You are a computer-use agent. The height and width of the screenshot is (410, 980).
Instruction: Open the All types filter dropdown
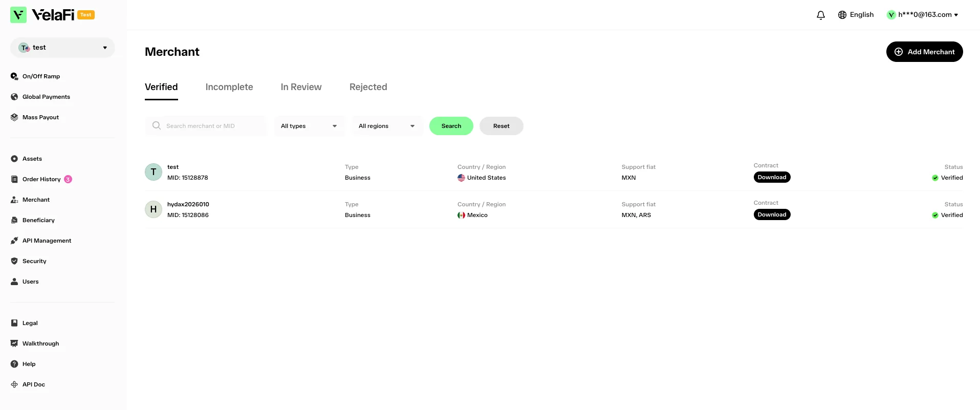(310, 126)
